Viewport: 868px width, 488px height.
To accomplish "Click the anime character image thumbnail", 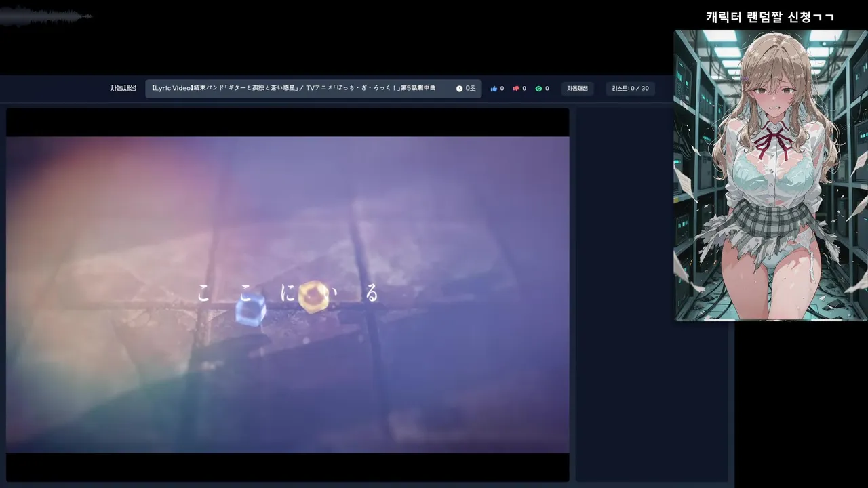I will (x=770, y=175).
